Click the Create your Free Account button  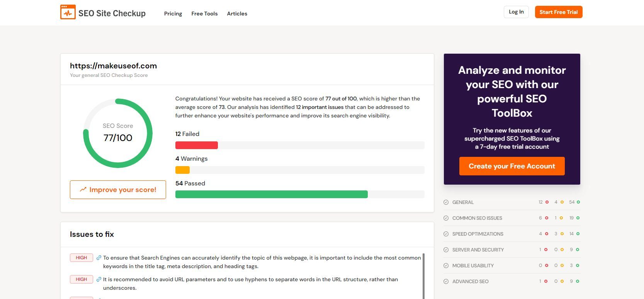click(512, 166)
